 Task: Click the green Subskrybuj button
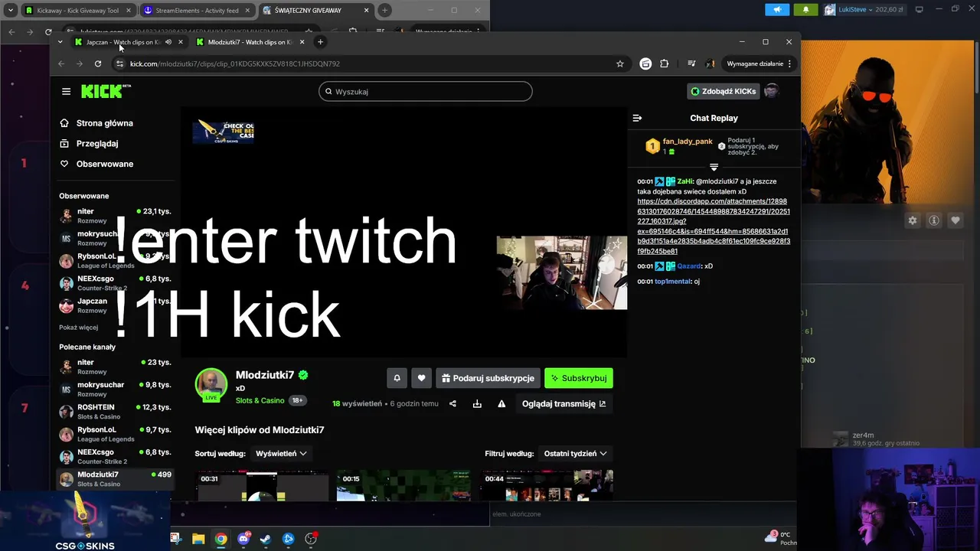click(579, 378)
